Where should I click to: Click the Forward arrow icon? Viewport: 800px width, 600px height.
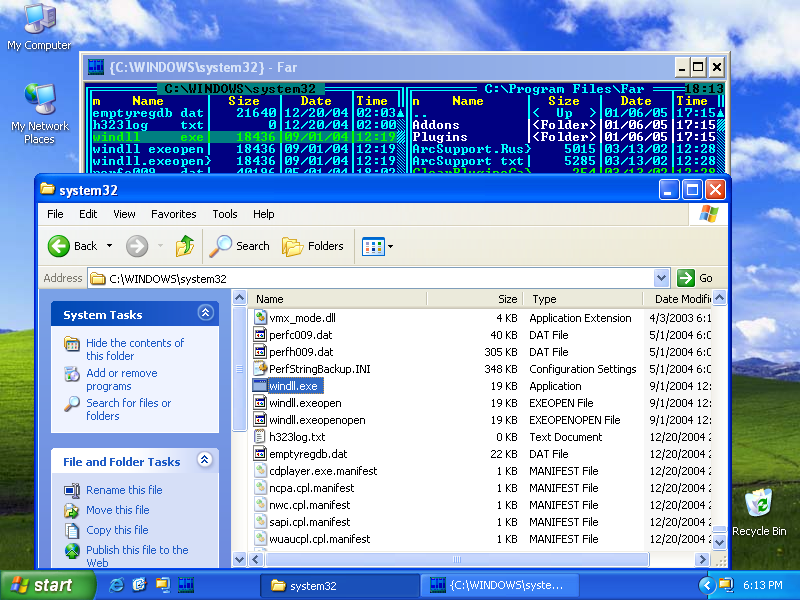[x=137, y=246]
